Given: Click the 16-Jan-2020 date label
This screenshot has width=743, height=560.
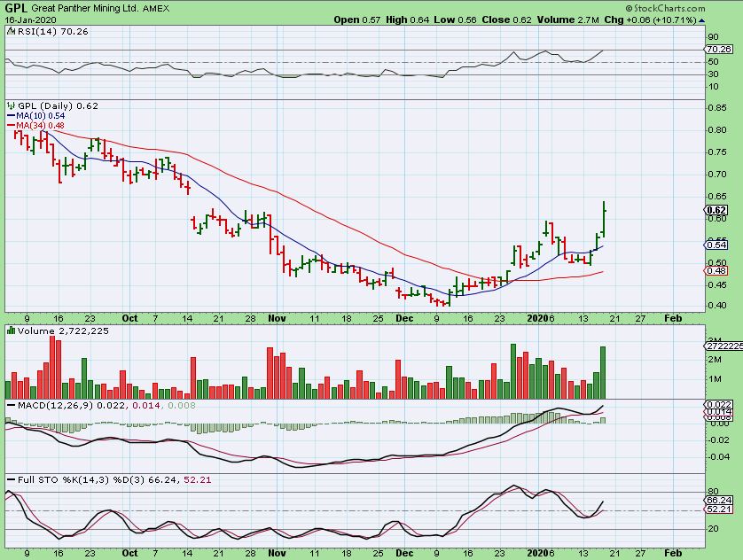Looking at the screenshot, I should coord(31,19).
